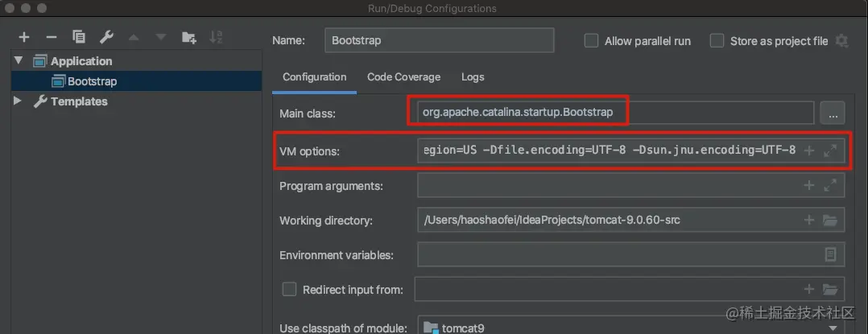Click the add new configuration plus icon
The width and height of the screenshot is (868, 334).
24,37
